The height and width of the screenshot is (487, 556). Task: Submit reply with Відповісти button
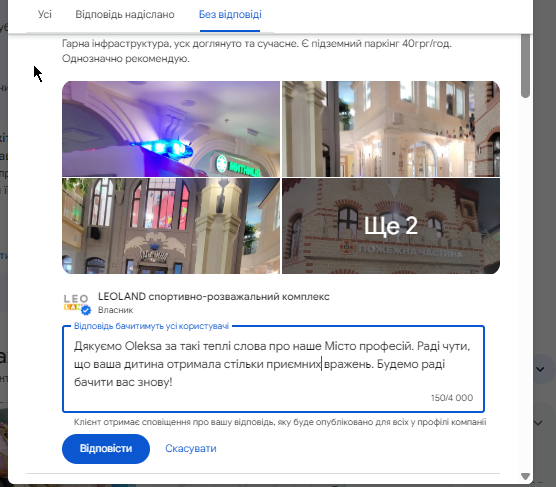click(x=106, y=449)
